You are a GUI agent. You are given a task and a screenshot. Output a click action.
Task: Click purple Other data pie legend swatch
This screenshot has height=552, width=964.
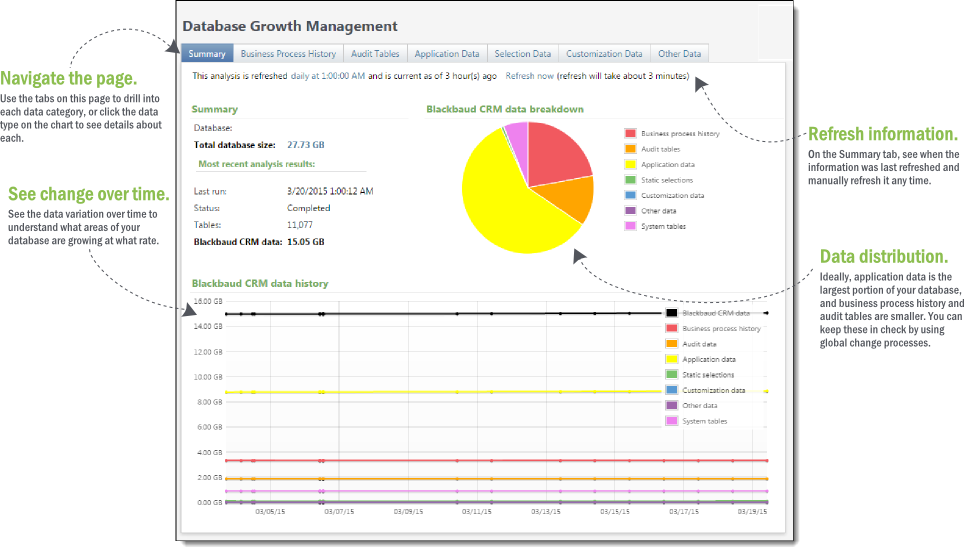click(x=630, y=210)
